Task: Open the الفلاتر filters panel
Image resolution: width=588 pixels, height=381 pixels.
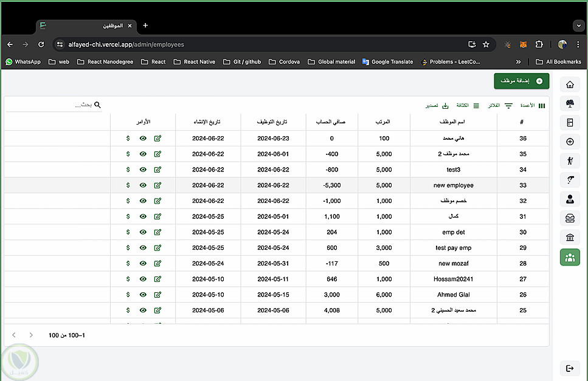Action: point(500,106)
